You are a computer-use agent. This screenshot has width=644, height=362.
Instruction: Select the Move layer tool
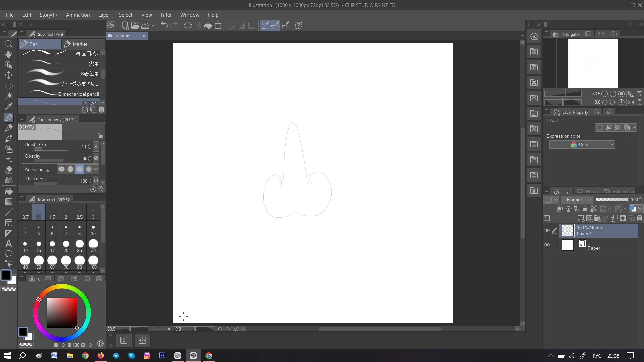[x=9, y=75]
